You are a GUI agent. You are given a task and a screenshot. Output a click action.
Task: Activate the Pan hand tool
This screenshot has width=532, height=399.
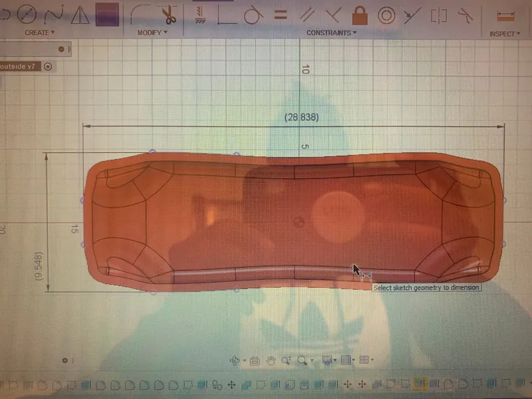point(271,360)
